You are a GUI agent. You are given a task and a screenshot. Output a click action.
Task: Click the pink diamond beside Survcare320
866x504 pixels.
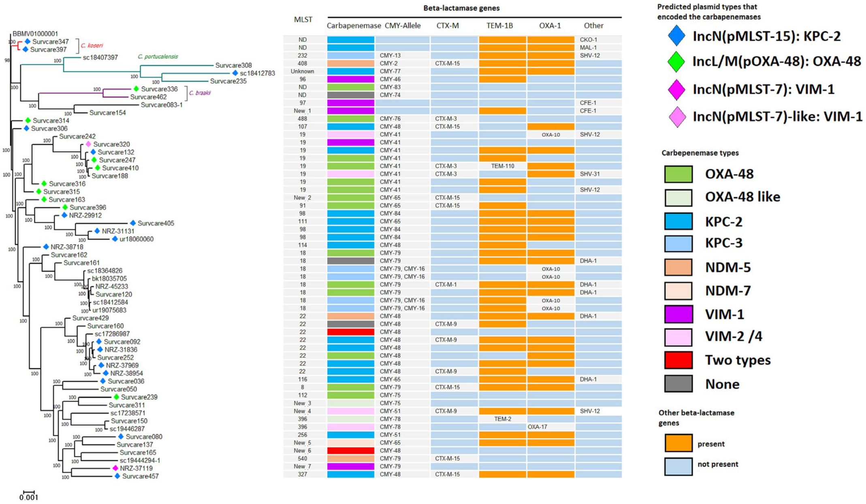point(88,144)
